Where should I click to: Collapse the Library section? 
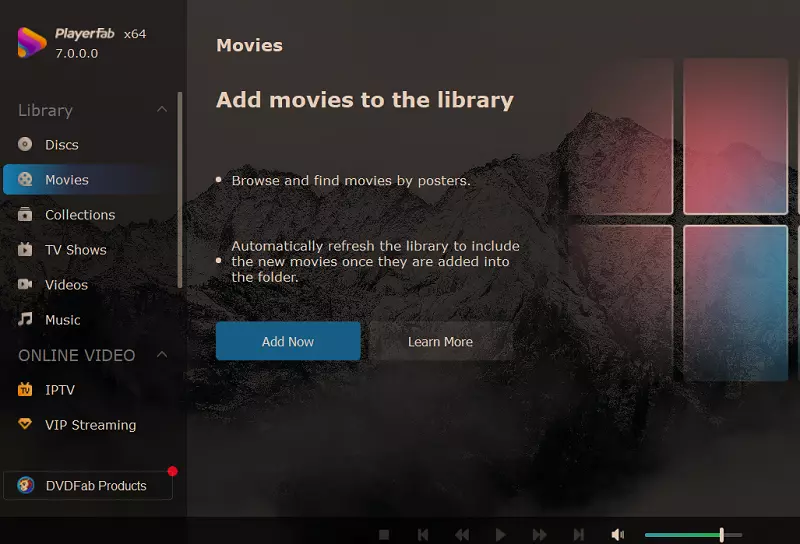[161, 110]
